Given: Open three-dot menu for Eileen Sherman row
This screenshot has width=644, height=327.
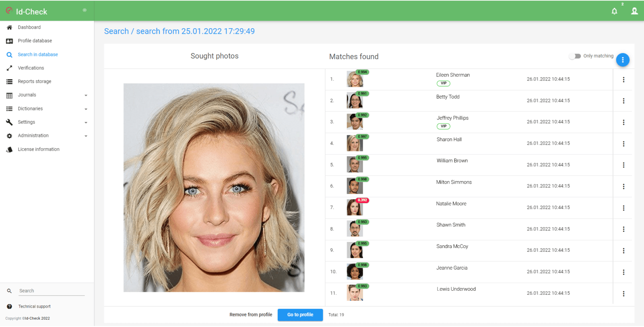Looking at the screenshot, I should 623,80.
